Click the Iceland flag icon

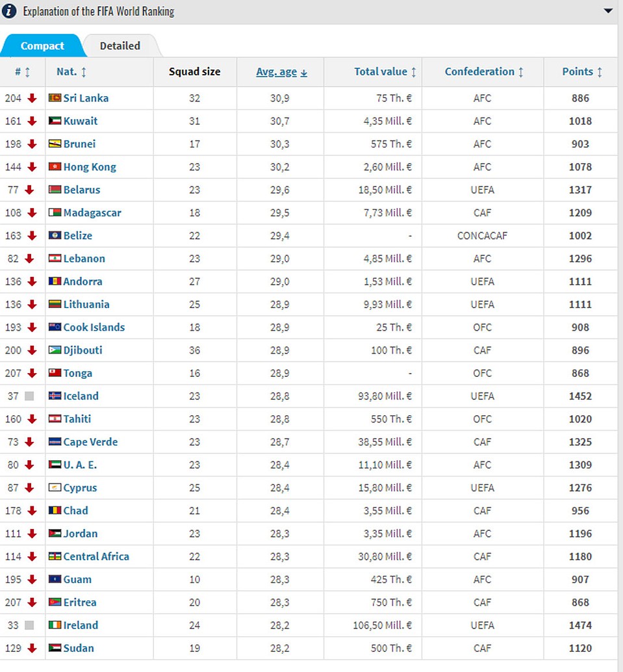(x=55, y=396)
